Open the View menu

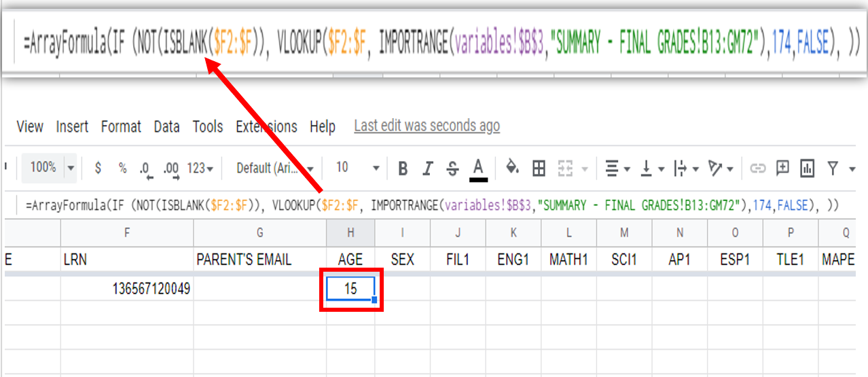pos(30,126)
